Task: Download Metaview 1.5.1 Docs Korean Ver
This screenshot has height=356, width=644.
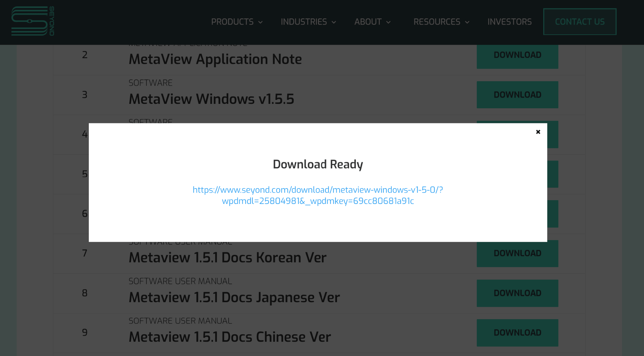Action: [517, 253]
